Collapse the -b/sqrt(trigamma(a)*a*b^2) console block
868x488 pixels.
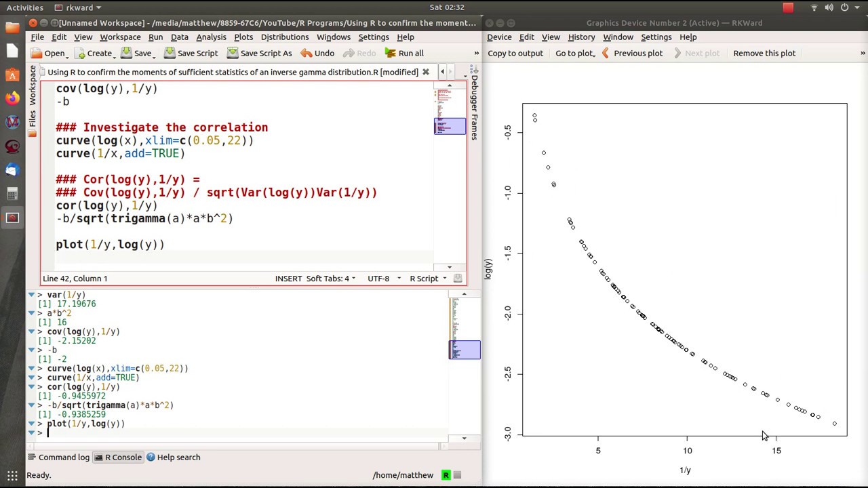coord(31,405)
